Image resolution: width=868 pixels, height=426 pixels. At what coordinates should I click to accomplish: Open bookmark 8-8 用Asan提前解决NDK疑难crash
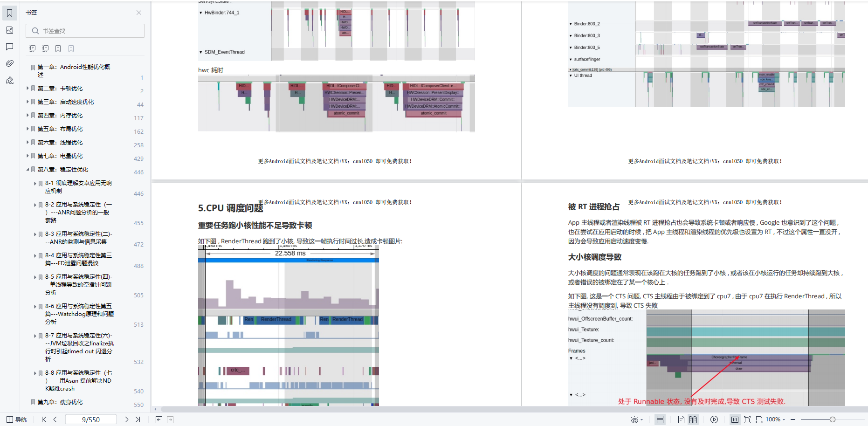[78, 380]
